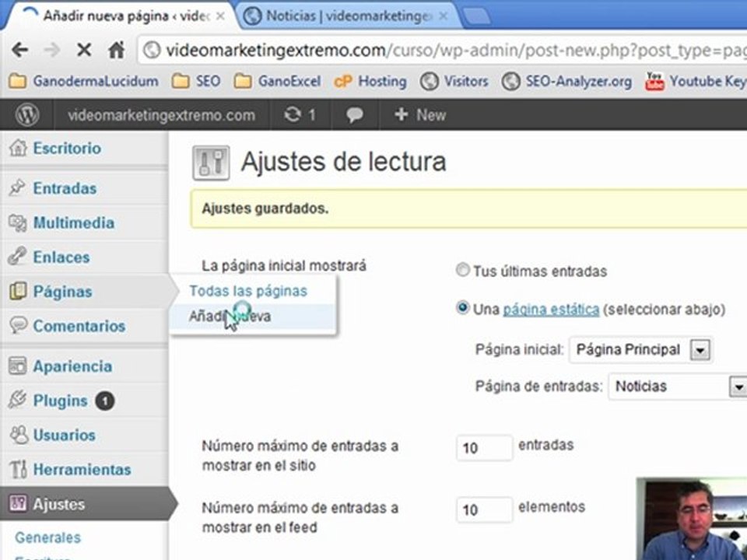747x560 pixels.
Task: Open the Visitors bookmark
Action: click(x=454, y=82)
